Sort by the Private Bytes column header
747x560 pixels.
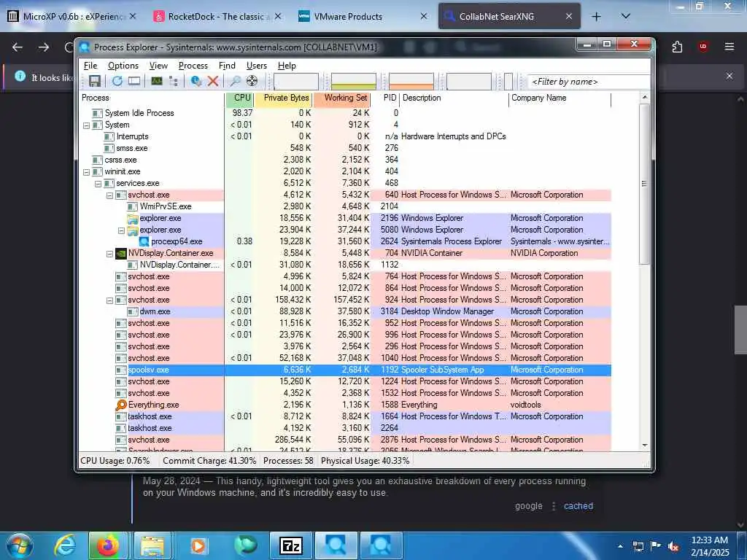[x=285, y=98]
